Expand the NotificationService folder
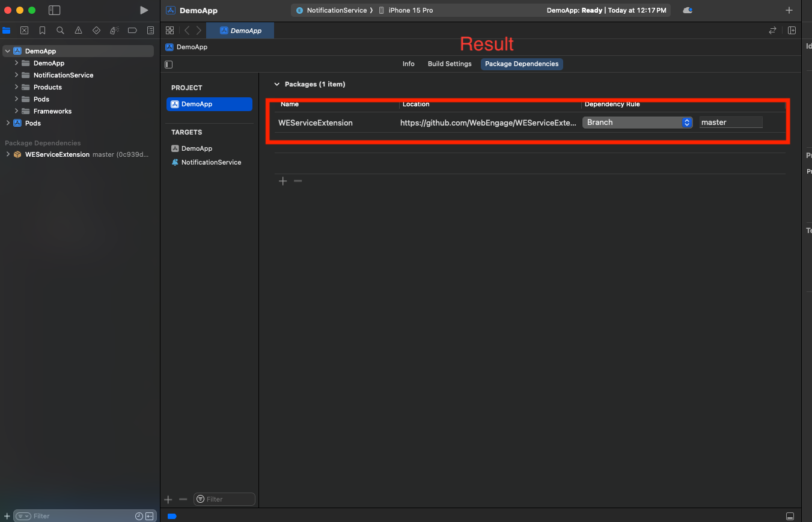Viewport: 812px width, 522px height. tap(17, 75)
